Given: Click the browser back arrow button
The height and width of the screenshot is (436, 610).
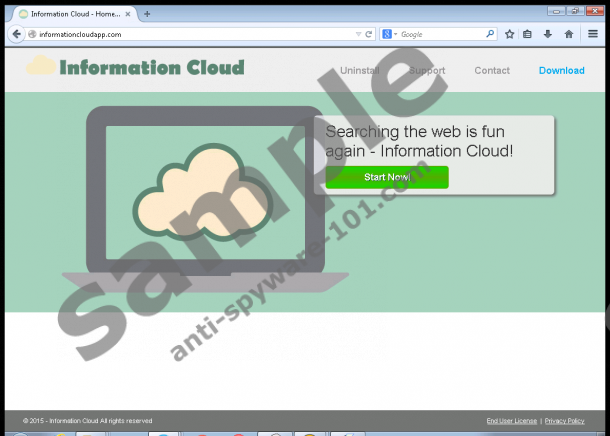Looking at the screenshot, I should pyautogui.click(x=15, y=34).
